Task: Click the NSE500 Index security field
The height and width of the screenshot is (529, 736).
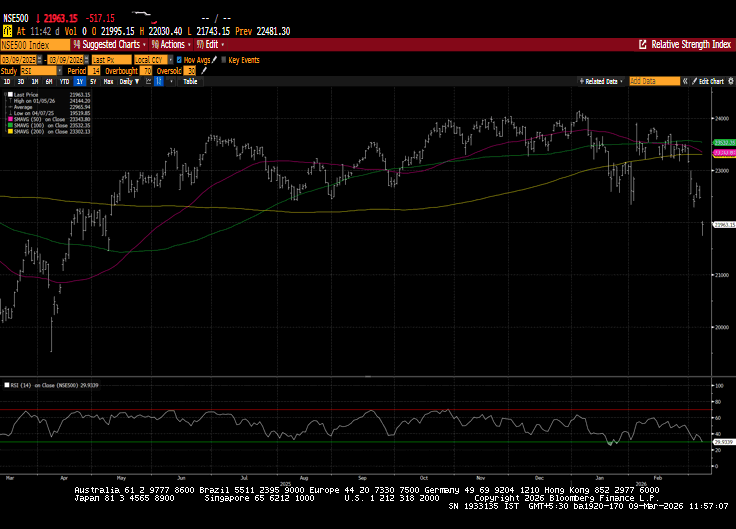Action: coord(35,45)
